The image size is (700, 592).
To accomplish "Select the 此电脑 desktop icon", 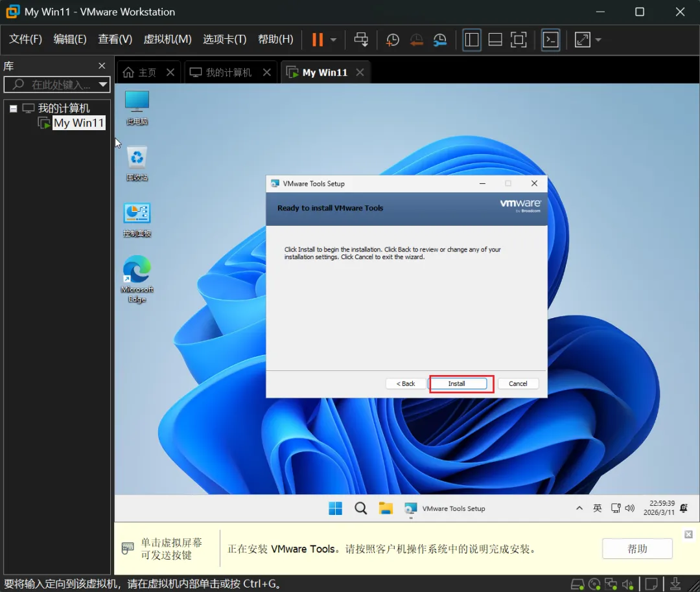I will click(x=137, y=108).
